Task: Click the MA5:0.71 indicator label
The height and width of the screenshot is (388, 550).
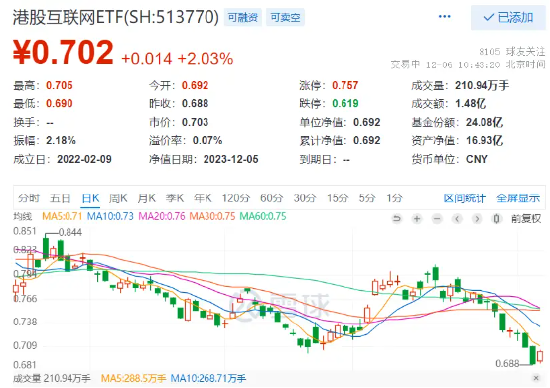Action: coord(62,216)
